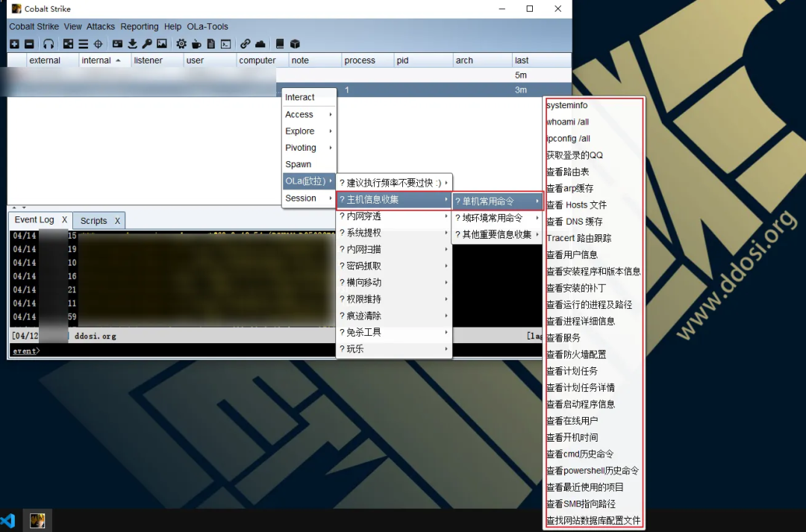Open Configure Listeners headphones icon
Image resolution: width=806 pixels, height=532 pixels.
49,44
